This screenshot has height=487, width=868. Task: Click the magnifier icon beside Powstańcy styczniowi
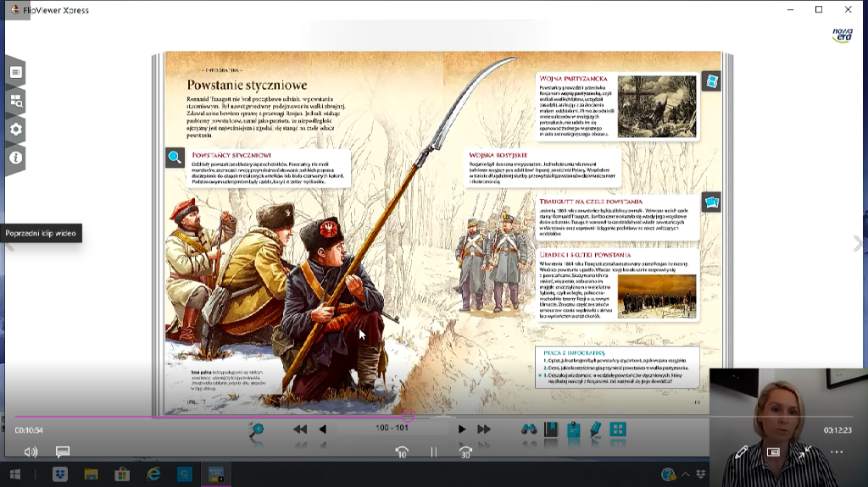point(175,158)
